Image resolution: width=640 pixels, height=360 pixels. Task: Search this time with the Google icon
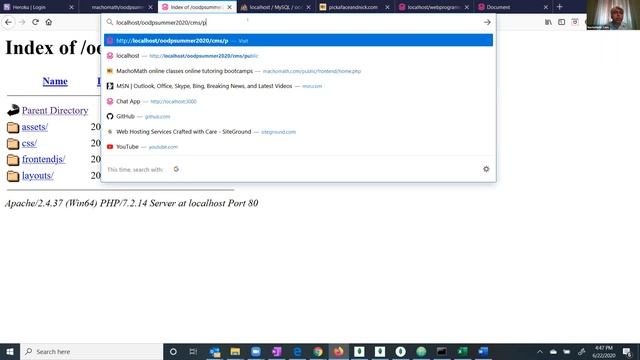click(176, 169)
